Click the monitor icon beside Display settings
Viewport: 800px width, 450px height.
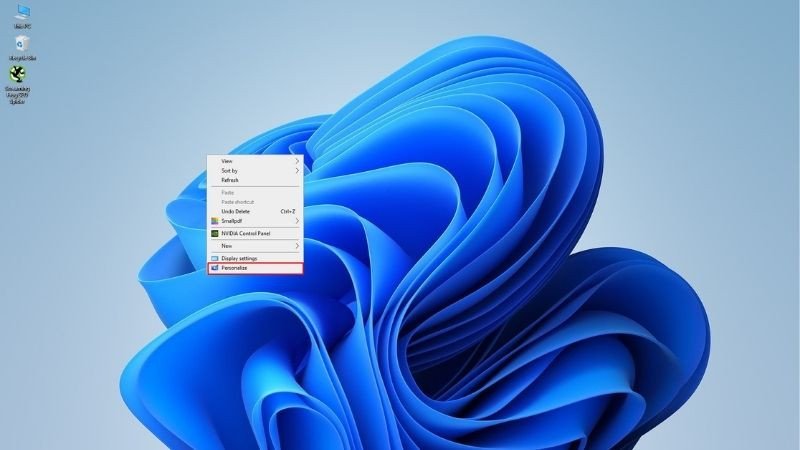click(214, 258)
